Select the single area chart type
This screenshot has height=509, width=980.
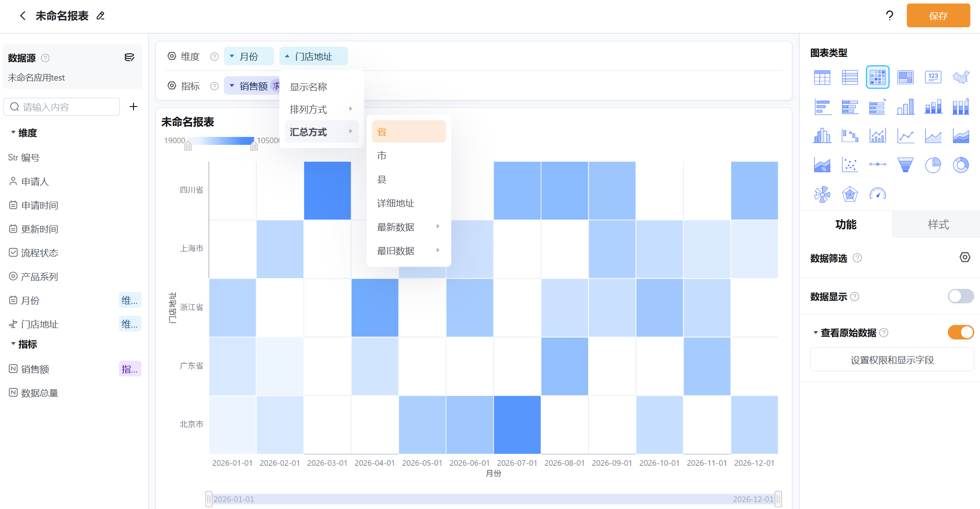[933, 136]
